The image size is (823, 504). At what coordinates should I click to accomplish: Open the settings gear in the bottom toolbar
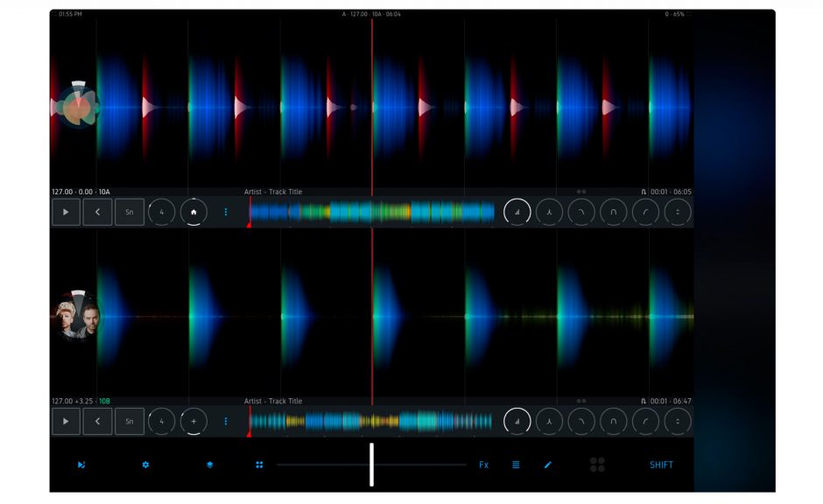click(x=144, y=465)
